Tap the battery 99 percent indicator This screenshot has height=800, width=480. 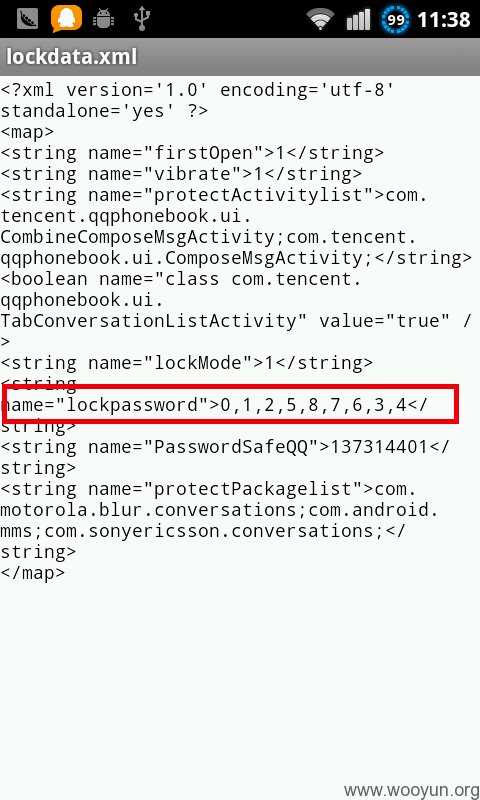(x=395, y=19)
